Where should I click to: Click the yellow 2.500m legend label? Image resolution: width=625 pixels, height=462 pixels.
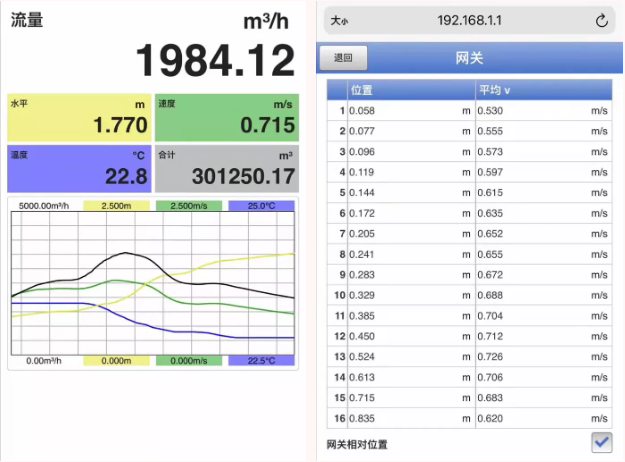point(116,206)
